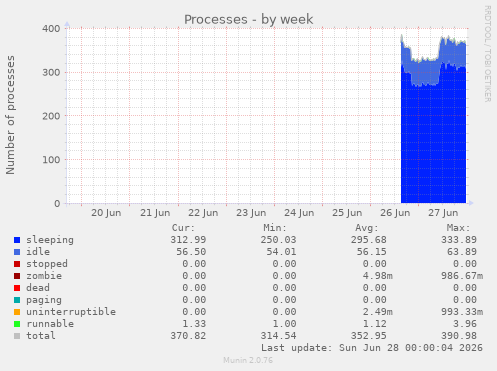Click the '20 Jun' x-axis label
497x371 pixels.
106,213
